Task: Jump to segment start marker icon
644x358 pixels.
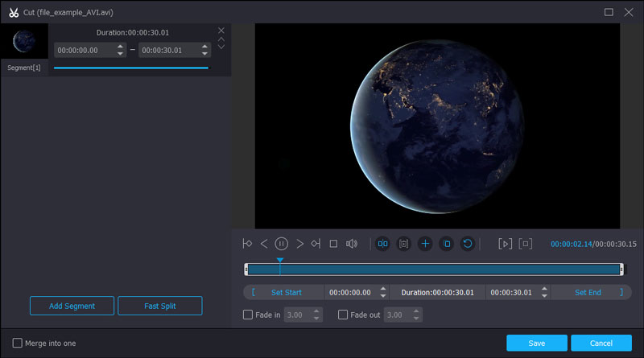Action: (x=247, y=243)
